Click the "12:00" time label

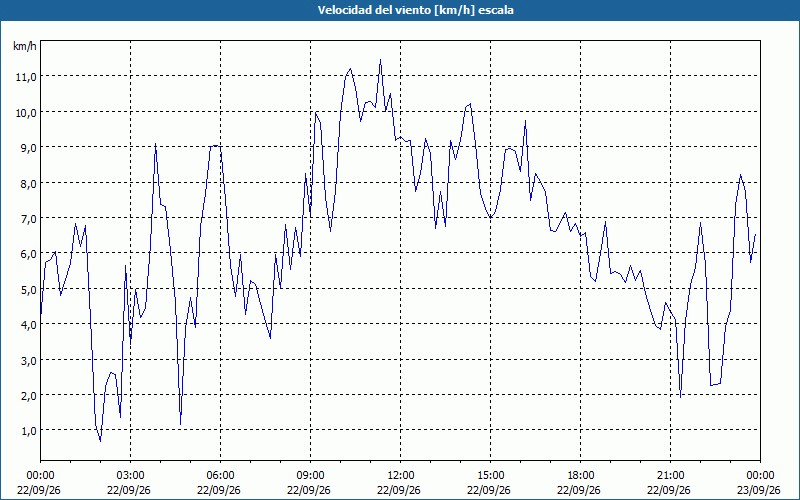401,476
